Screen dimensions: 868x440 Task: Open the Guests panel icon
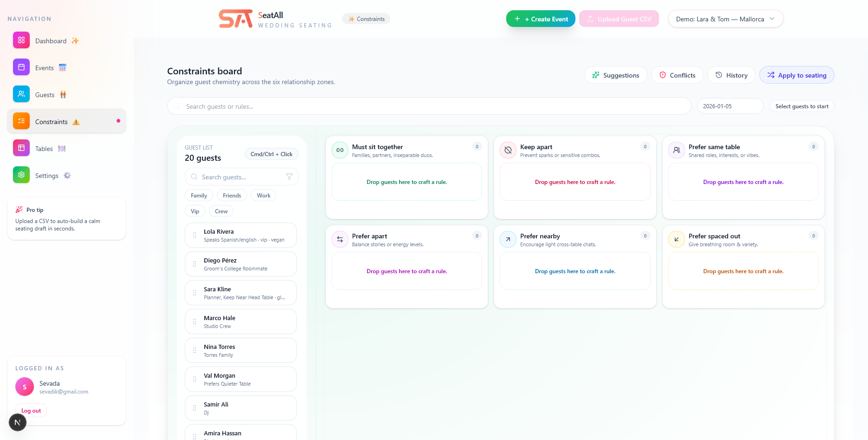tap(21, 94)
